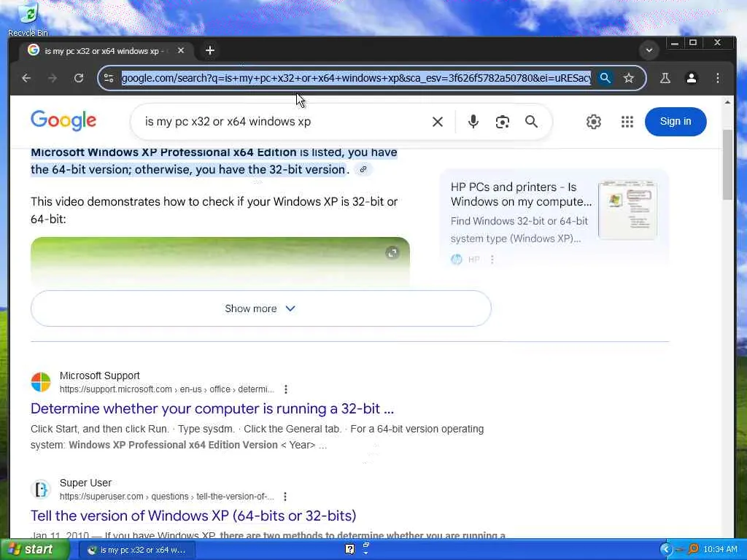Open more options for Microsoft Support result
The image size is (747, 560).
click(286, 389)
